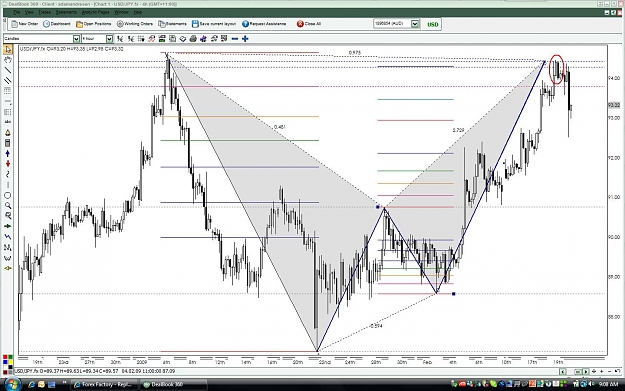The width and height of the screenshot is (625, 391).
Task: Click the green USD currency button
Action: [x=432, y=24]
